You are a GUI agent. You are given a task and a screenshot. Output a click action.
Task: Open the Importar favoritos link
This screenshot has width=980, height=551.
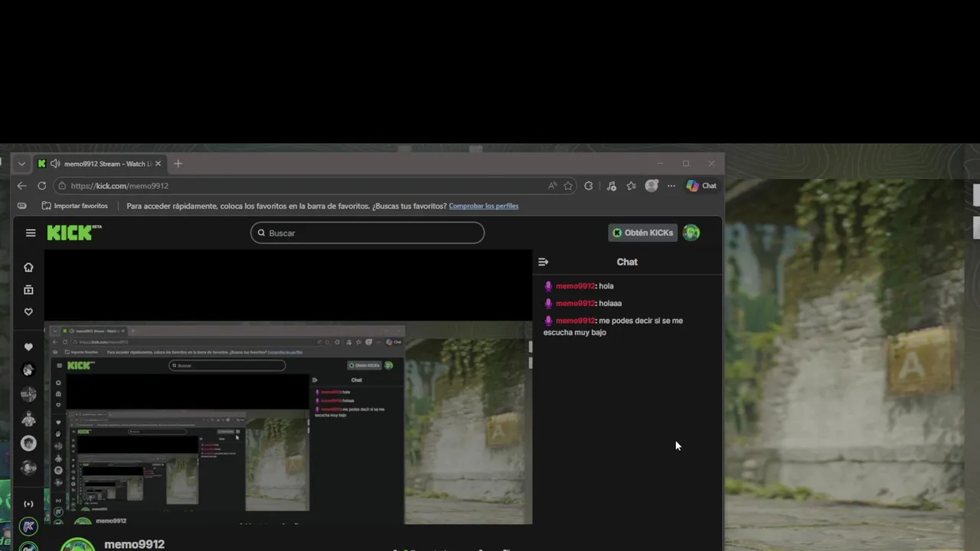tap(75, 206)
